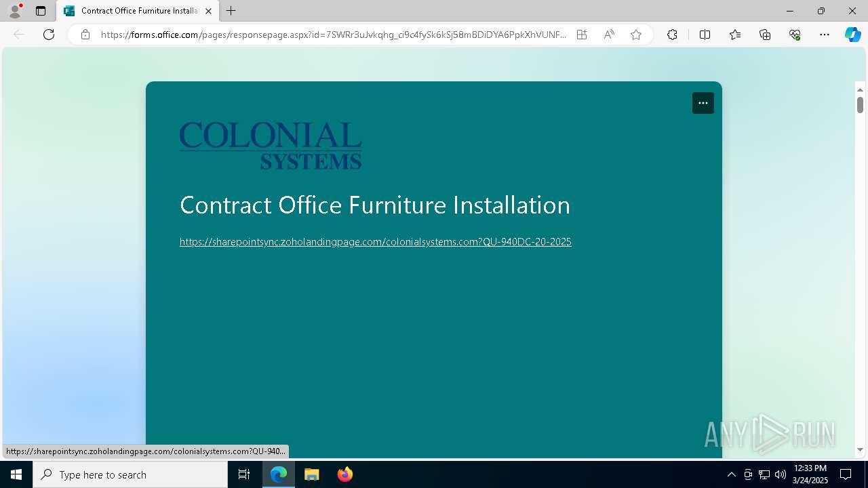
Task: Restore down the Edge window
Action: click(821, 11)
